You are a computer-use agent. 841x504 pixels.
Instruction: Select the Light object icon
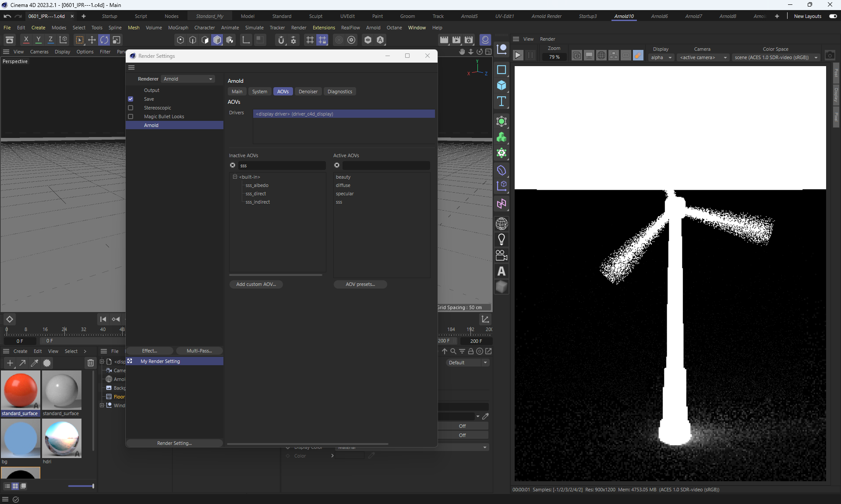[x=502, y=240]
